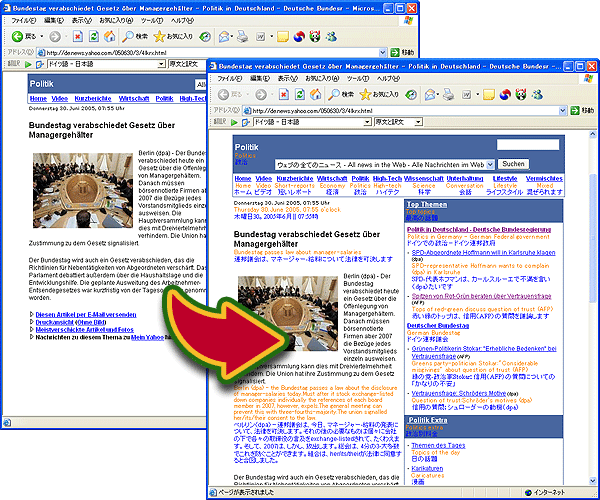This screenshot has height=500, width=600.
Task: Open Deutscher Bundestag link in sidebar
Action: pyautogui.click(x=438, y=326)
